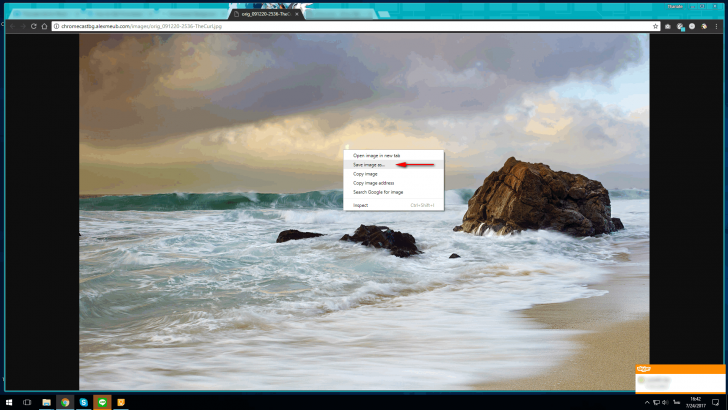Choose Search Google for image
Image resolution: width=728 pixels, height=410 pixels.
(394, 192)
